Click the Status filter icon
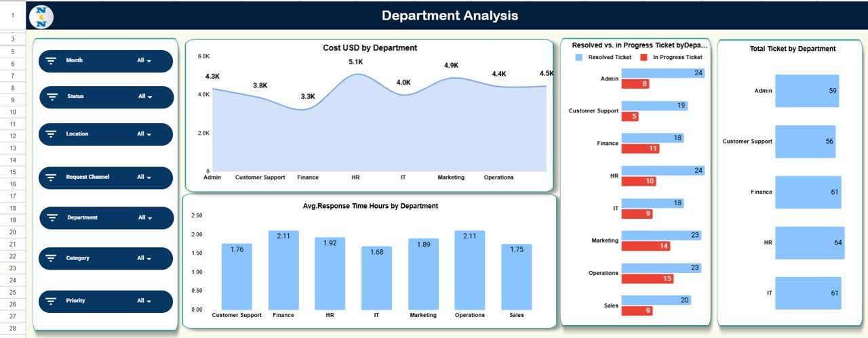 pyautogui.click(x=52, y=97)
